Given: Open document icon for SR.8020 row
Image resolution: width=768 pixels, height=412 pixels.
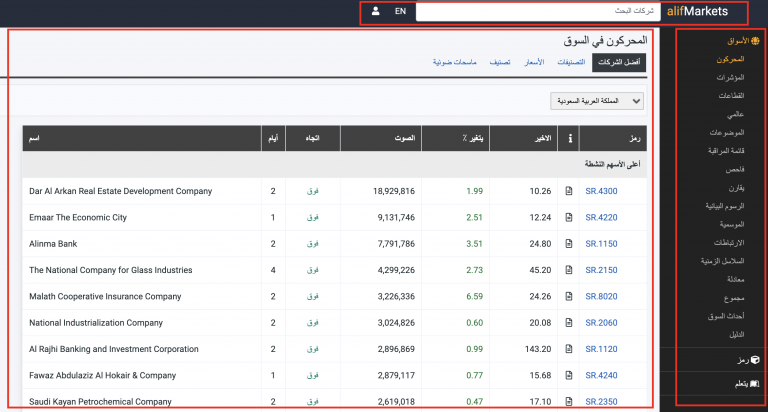Looking at the screenshot, I should click(x=569, y=296).
